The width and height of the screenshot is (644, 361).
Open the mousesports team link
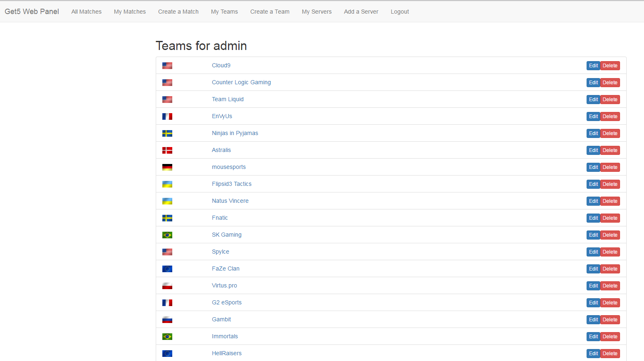click(x=229, y=167)
